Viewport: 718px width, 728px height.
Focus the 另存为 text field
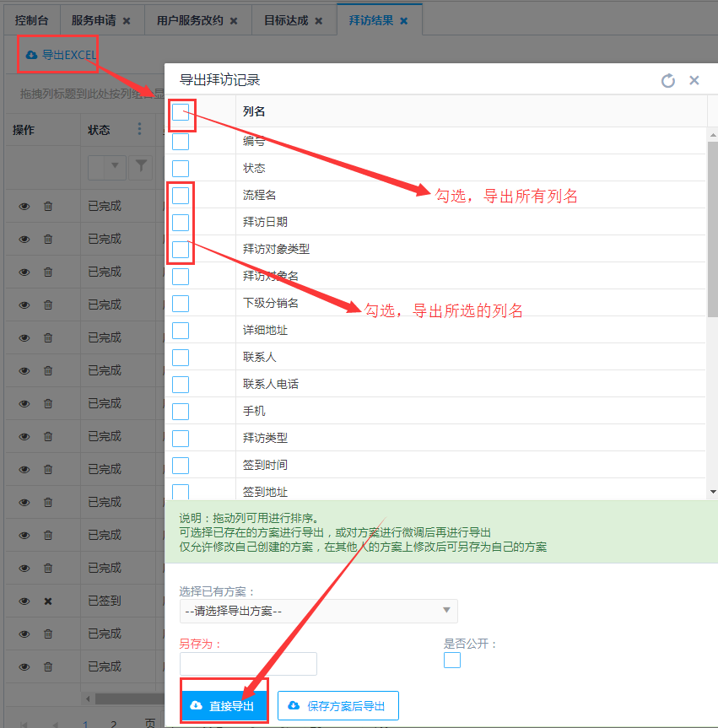pyautogui.click(x=248, y=664)
